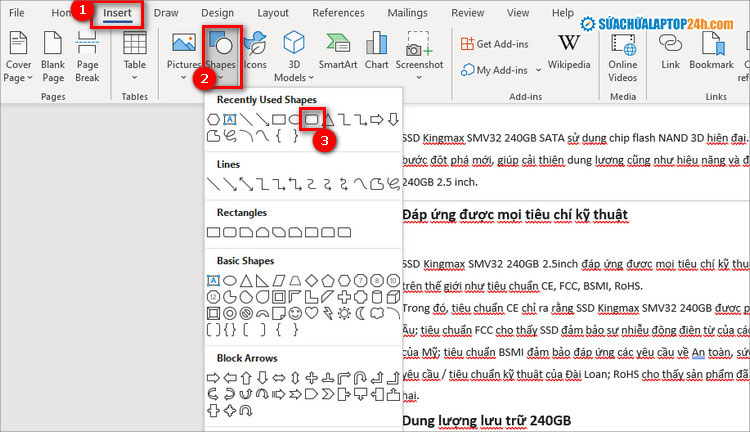Open SmartArt from the Insert ribbon

[338, 52]
